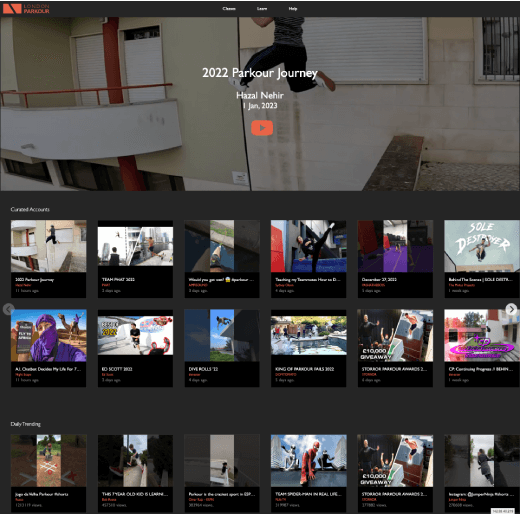This screenshot has height=514, width=520.
Task: Open STORROR PARKOUR AWARDS thumbnail in Curated Accounts
Action: click(395, 335)
